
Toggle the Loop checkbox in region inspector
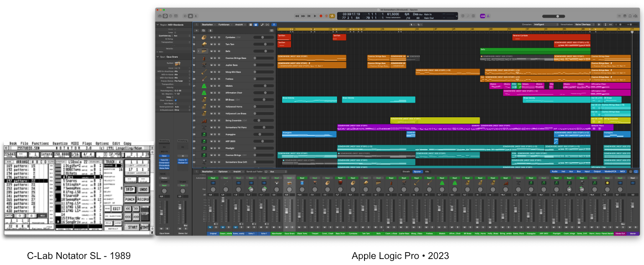coord(175,32)
